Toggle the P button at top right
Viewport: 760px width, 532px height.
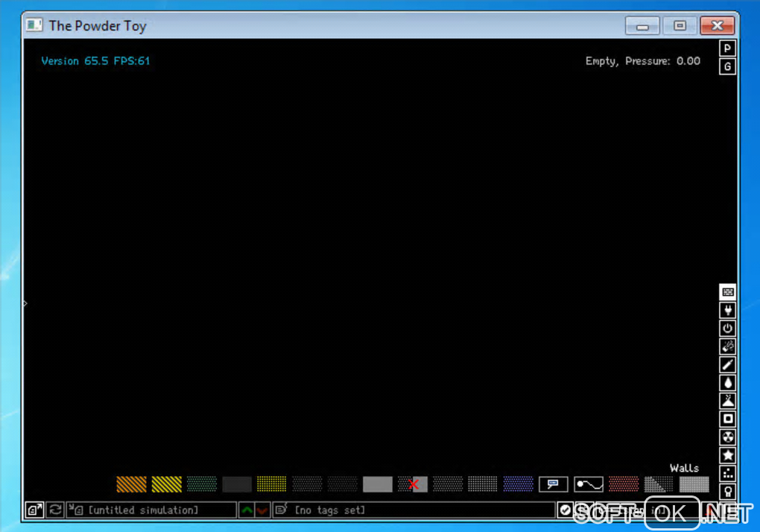pyautogui.click(x=727, y=48)
